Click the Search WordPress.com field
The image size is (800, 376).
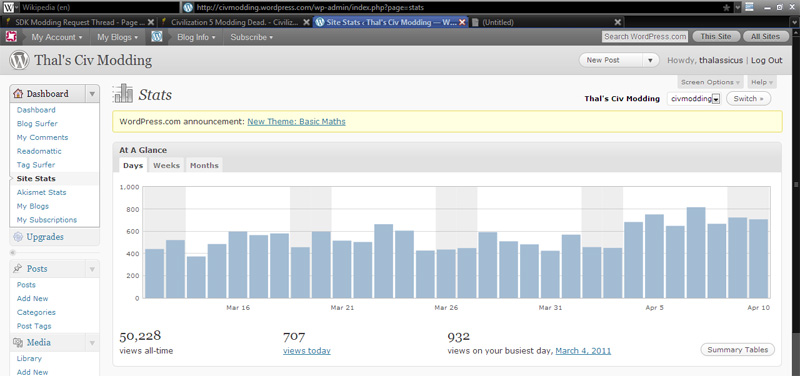645,36
